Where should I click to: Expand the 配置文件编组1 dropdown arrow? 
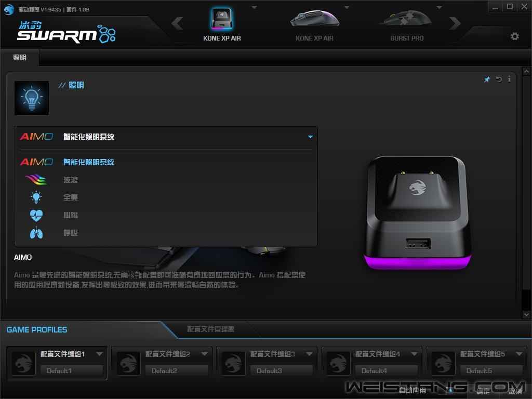click(99, 354)
